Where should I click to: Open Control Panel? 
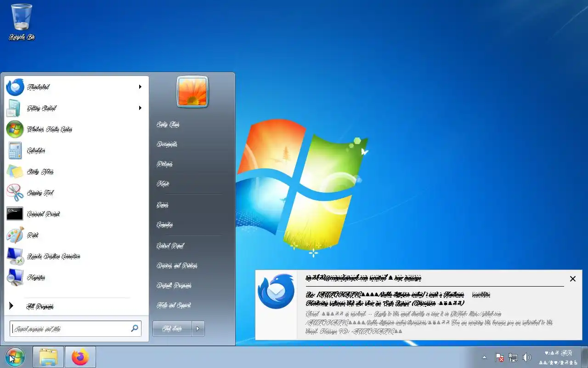coord(170,246)
